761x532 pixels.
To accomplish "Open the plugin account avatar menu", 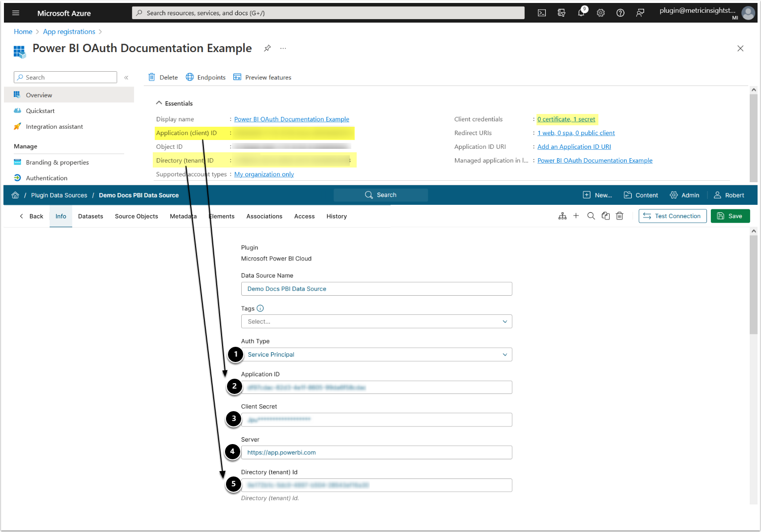I will click(x=748, y=13).
